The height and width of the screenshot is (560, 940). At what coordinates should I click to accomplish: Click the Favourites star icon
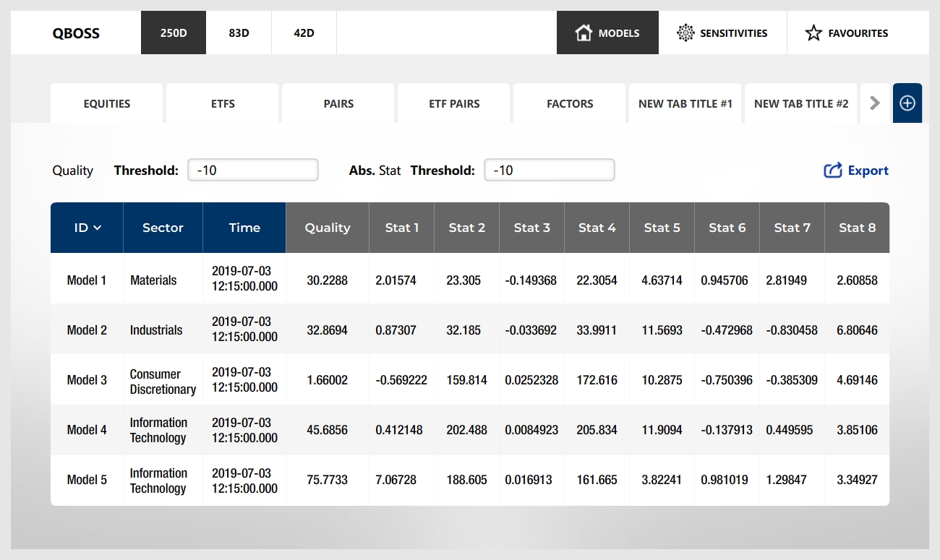[813, 33]
